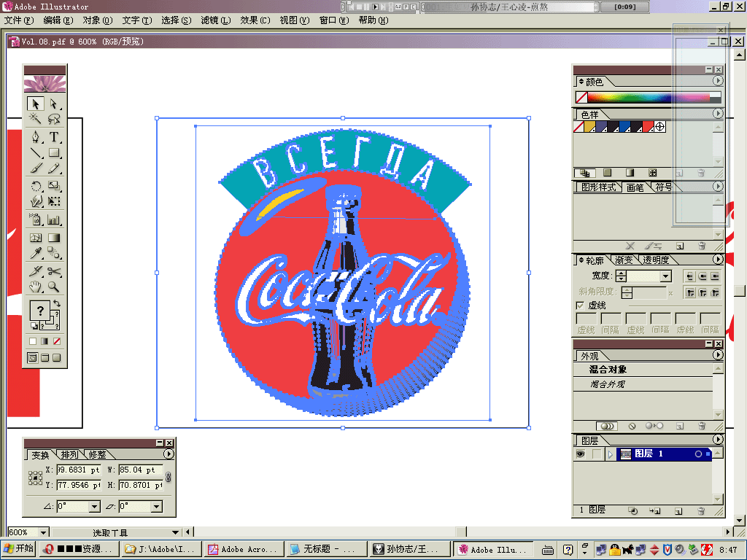Choose the Free Transform tool

click(x=54, y=201)
